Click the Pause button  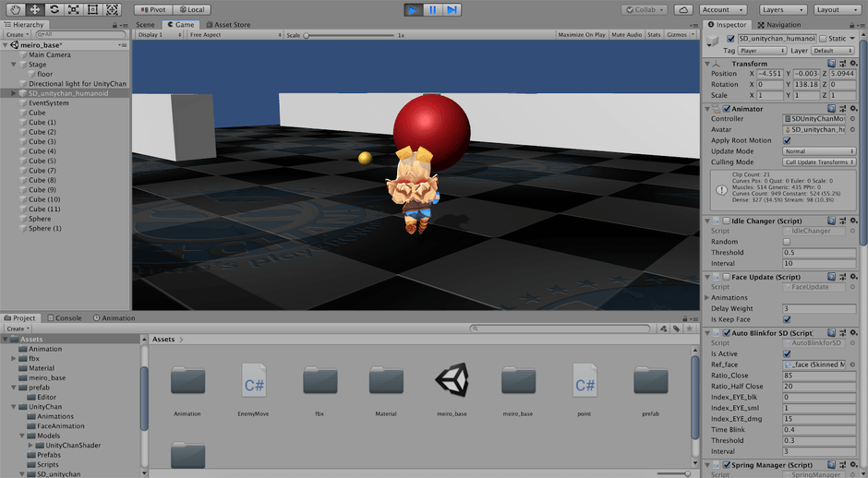point(433,9)
